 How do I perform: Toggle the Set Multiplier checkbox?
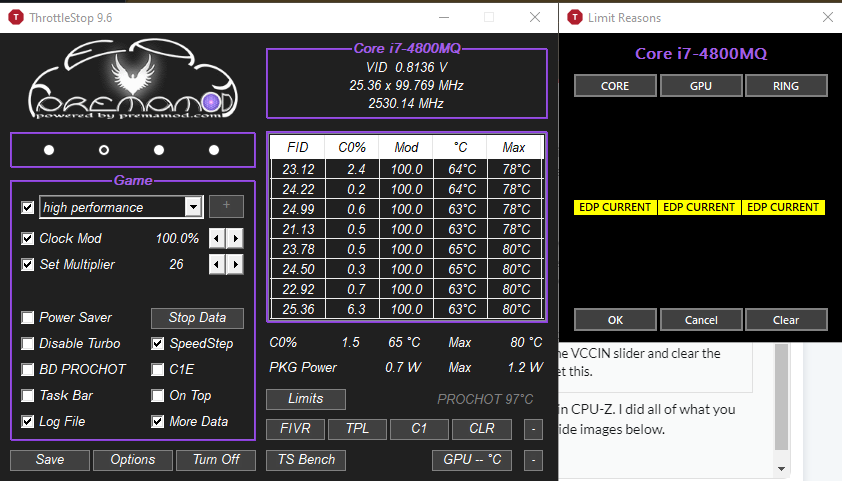pos(27,264)
